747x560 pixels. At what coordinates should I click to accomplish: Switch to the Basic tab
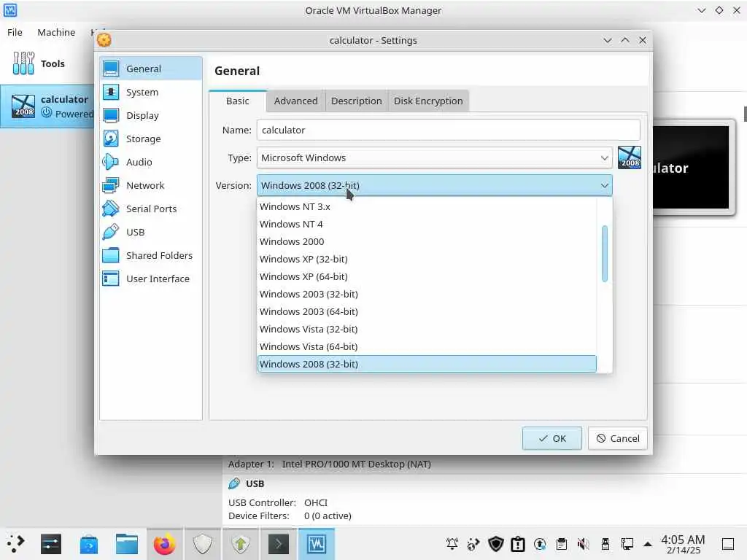[238, 101]
